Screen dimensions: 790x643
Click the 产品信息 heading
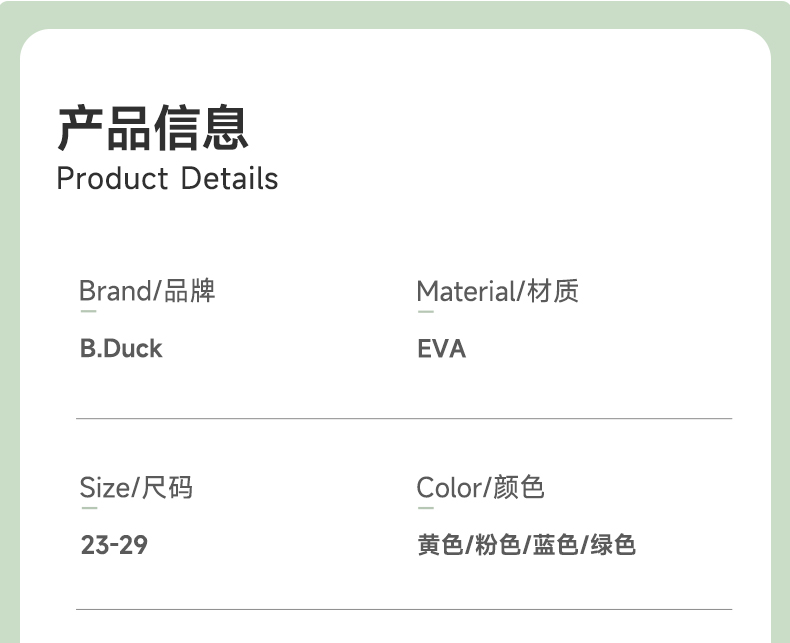[x=152, y=128]
